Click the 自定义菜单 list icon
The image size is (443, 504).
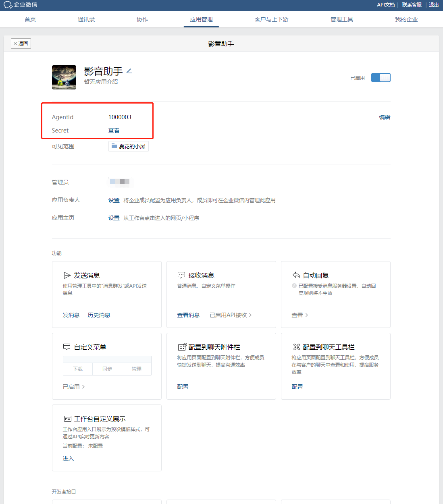pyautogui.click(x=67, y=347)
